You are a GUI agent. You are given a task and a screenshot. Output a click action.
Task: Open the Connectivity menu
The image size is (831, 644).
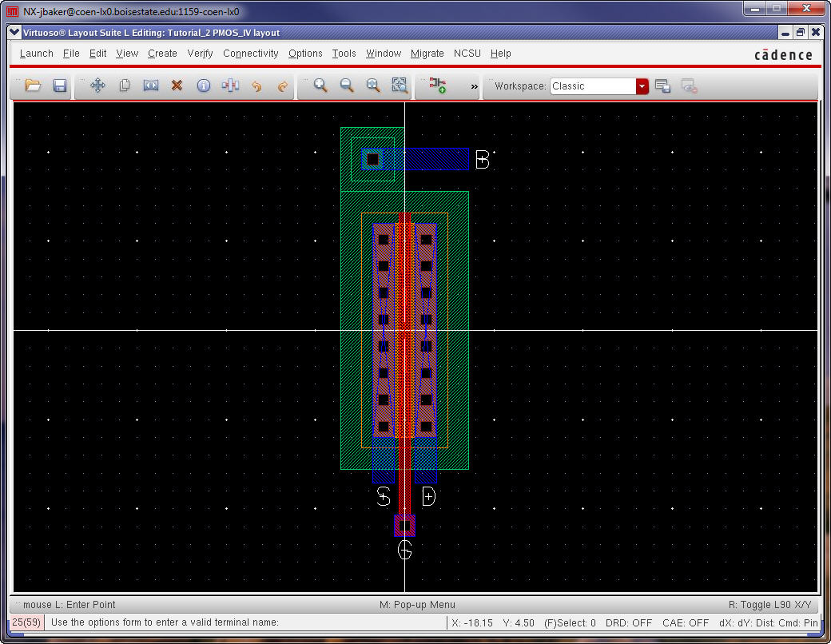pyautogui.click(x=250, y=54)
